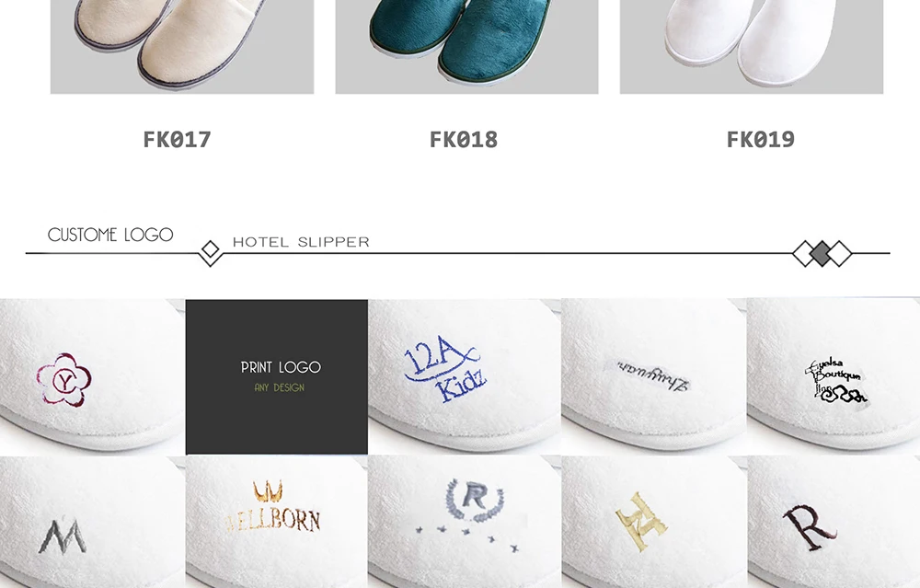Select the FK019 product label
Screen dimensions: 920x588
click(x=761, y=140)
